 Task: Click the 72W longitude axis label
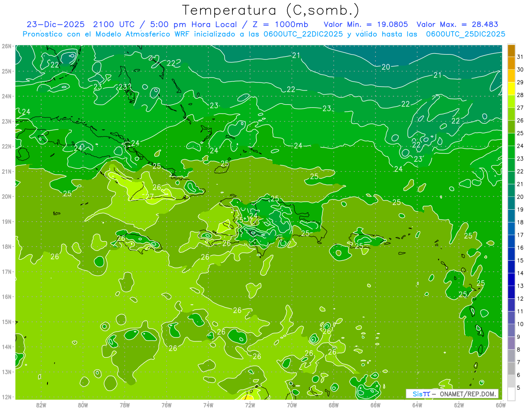click(x=250, y=405)
